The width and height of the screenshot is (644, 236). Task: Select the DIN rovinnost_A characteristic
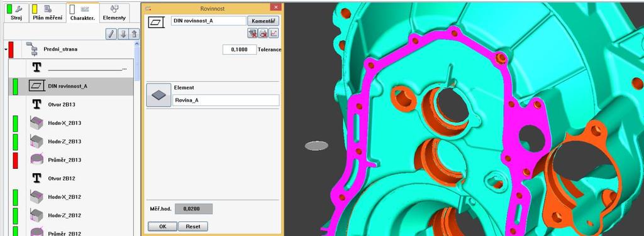tap(71, 86)
